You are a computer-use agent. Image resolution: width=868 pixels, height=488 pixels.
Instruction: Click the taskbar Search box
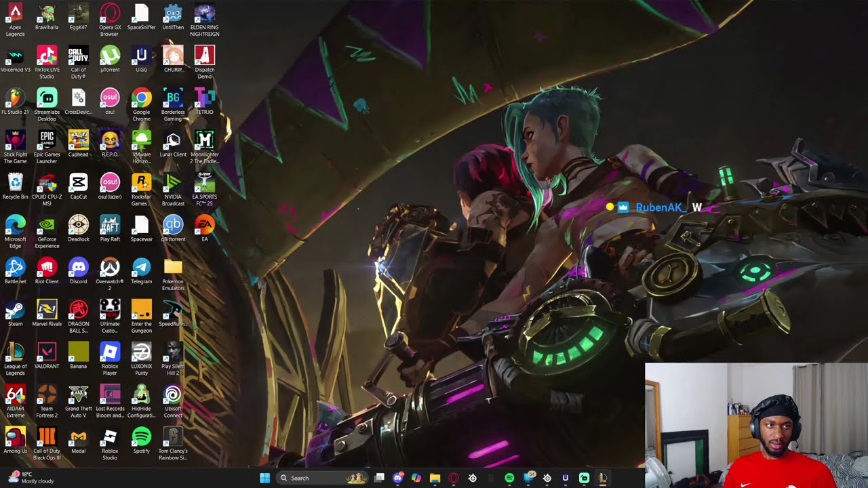point(323,478)
